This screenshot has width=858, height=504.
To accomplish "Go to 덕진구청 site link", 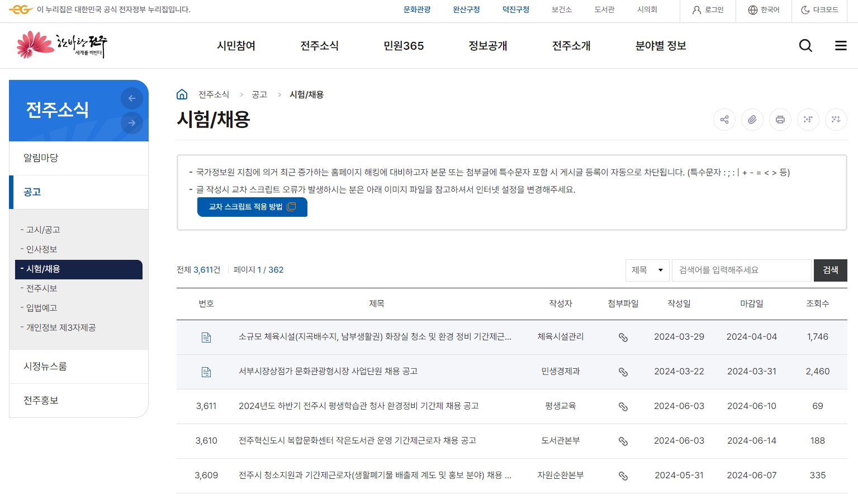I will (515, 9).
